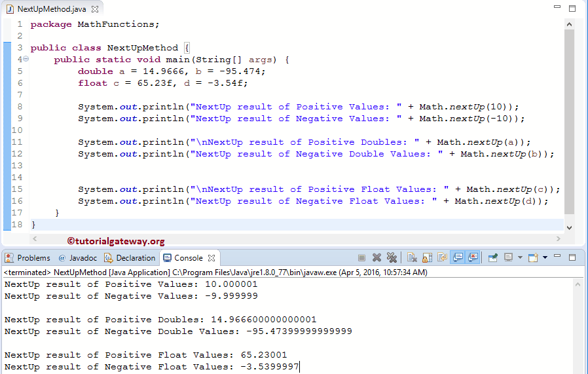The width and height of the screenshot is (588, 374).
Task: Close the NextUpMethod.java editor tab
Action: pos(95,9)
